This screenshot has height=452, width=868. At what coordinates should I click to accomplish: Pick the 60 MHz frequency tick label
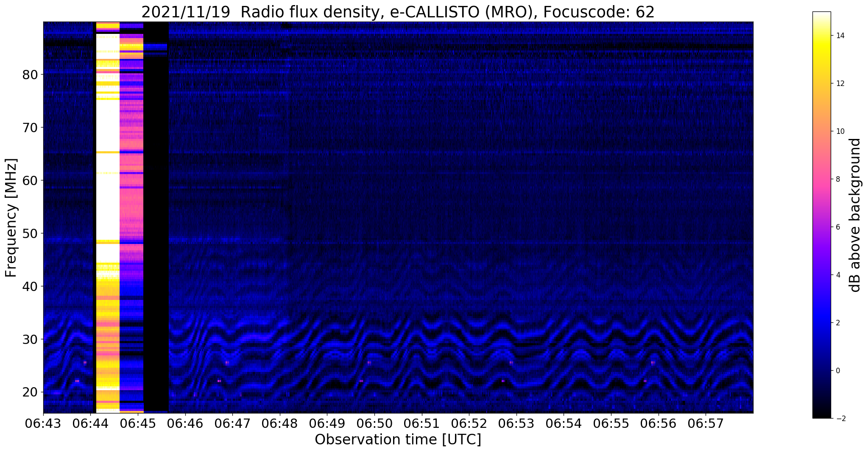31,180
